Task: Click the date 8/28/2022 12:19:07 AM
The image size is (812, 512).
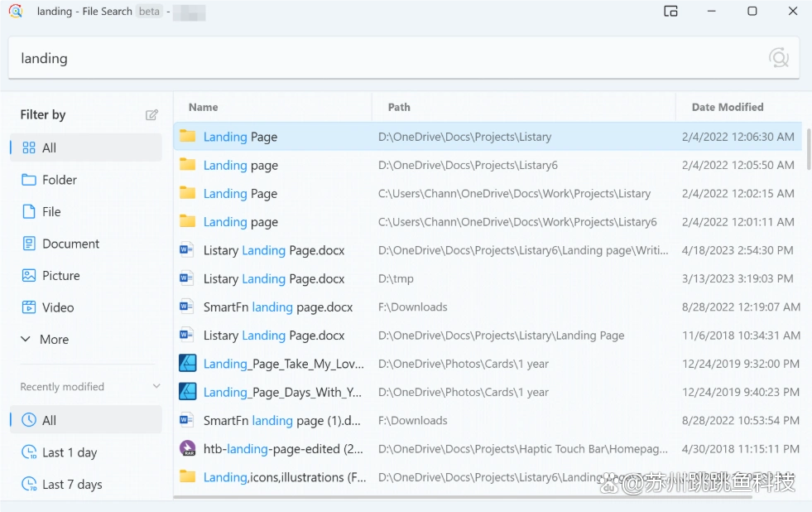Action: click(741, 307)
